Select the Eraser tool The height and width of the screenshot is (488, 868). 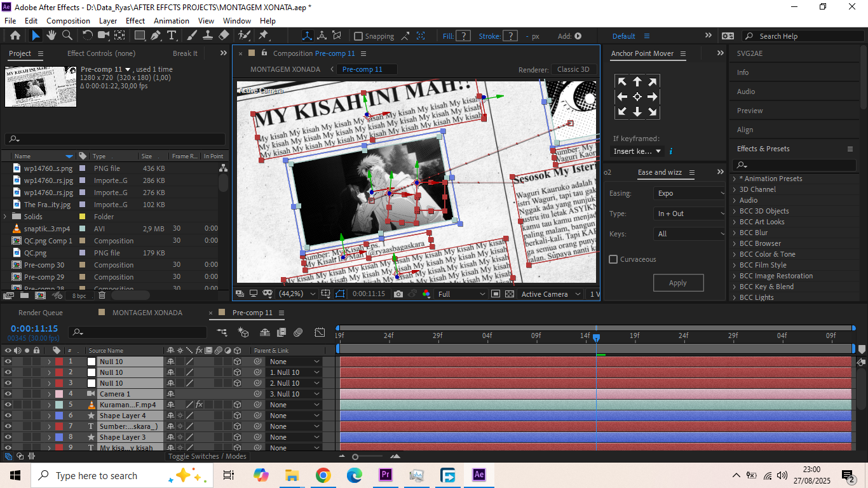224,36
